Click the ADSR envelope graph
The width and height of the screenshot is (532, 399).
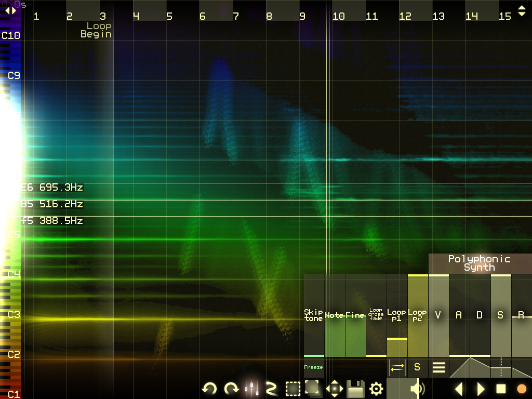click(490, 367)
